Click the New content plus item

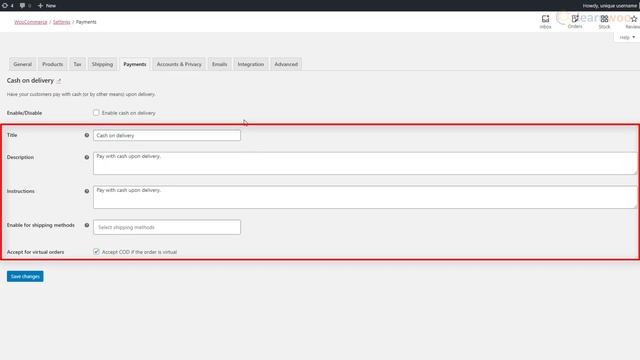point(47,6)
